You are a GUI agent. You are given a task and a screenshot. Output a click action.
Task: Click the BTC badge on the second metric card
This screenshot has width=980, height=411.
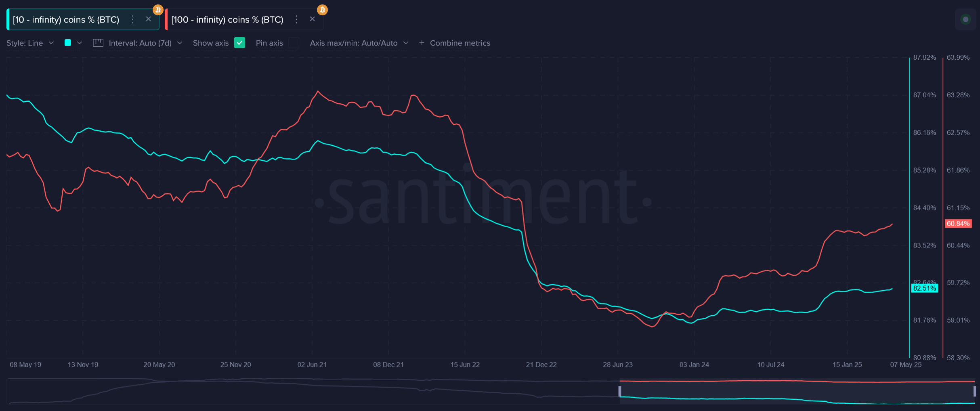pyautogui.click(x=322, y=9)
